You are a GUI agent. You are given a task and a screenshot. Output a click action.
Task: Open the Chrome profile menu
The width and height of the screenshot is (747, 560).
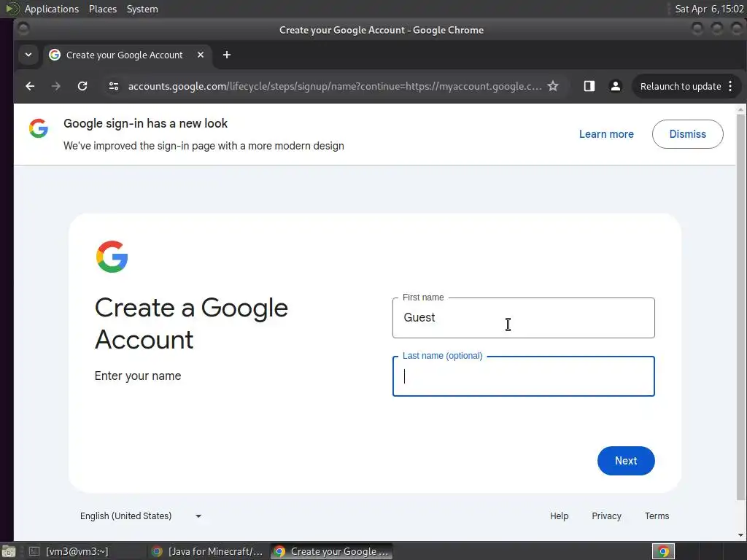pyautogui.click(x=616, y=86)
